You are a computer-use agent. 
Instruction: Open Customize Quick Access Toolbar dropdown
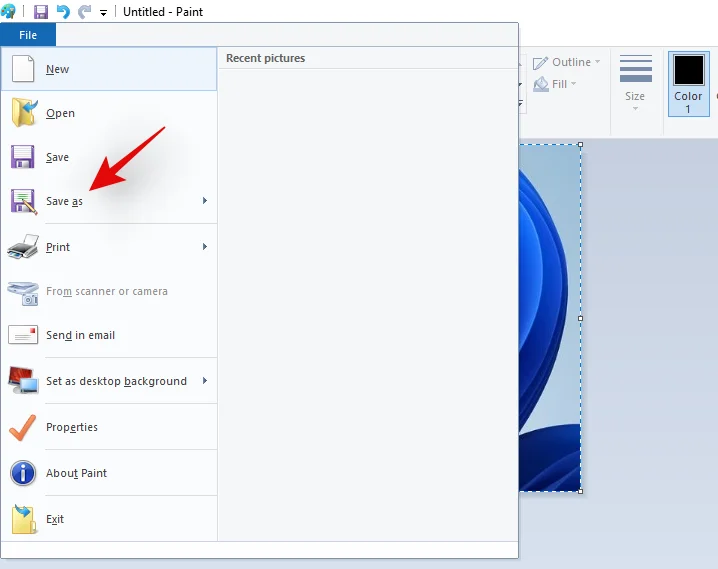pyautogui.click(x=103, y=13)
